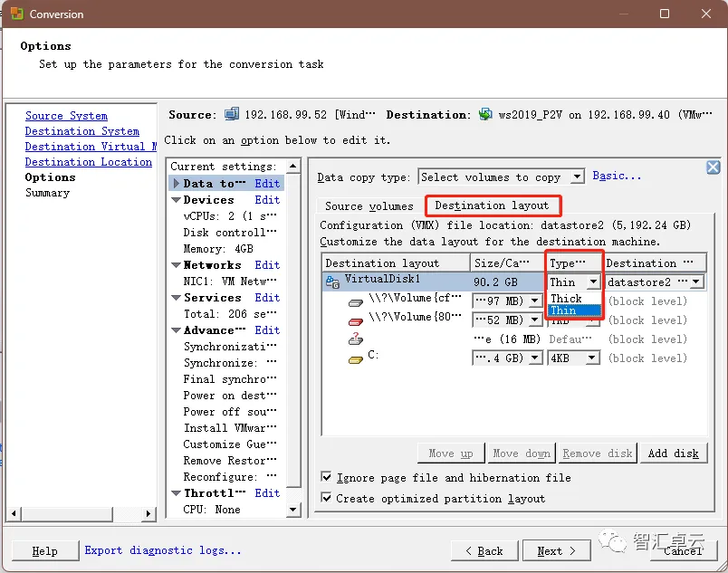The height and width of the screenshot is (573, 728).
Task: Click right arrow of steps horizontal scrollbar
Action: coord(148,513)
